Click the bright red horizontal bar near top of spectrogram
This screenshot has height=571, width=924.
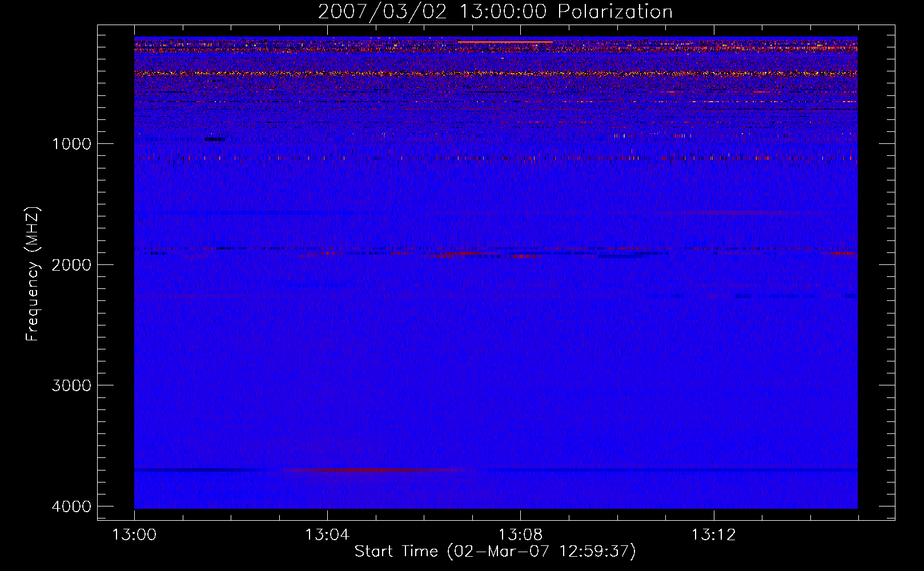click(505, 42)
